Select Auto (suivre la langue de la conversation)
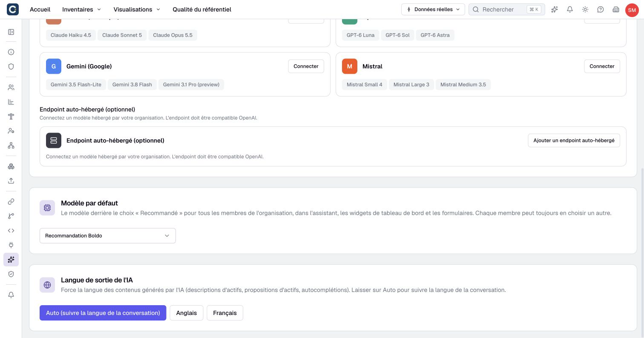 [x=103, y=313]
